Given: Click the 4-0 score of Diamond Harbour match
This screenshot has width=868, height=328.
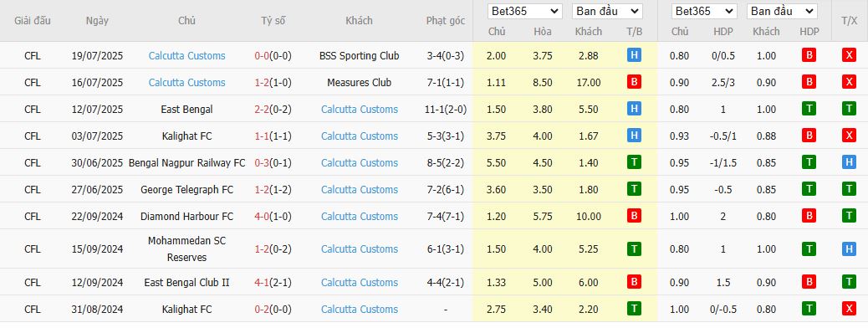Looking at the screenshot, I should (x=262, y=217).
